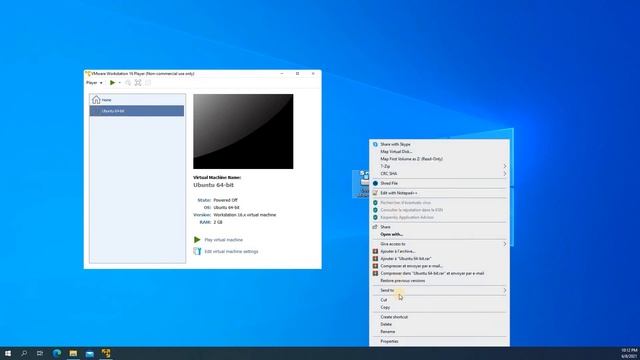Open the Mail app from the taskbar
Screen dimensions: 640x360
coord(89,353)
